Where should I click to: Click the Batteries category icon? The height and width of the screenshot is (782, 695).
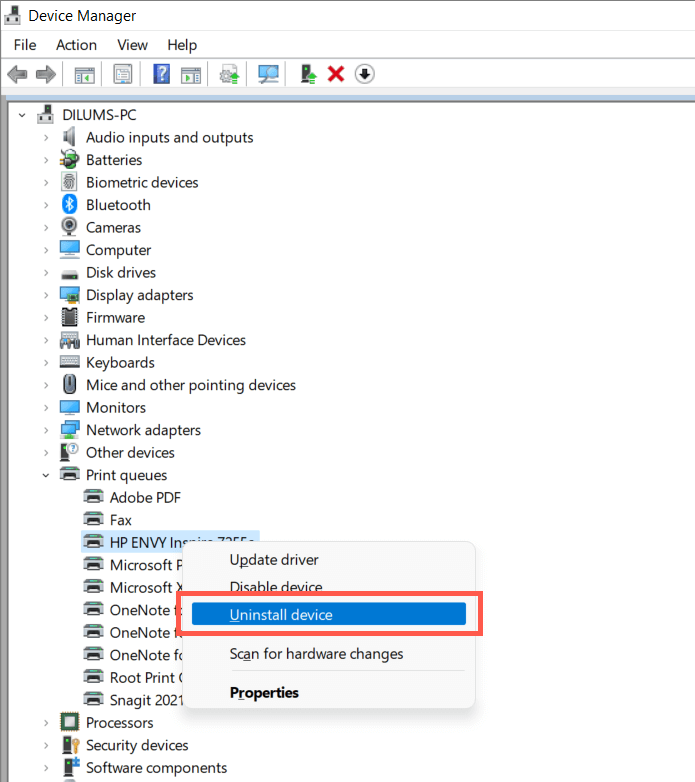coord(69,160)
